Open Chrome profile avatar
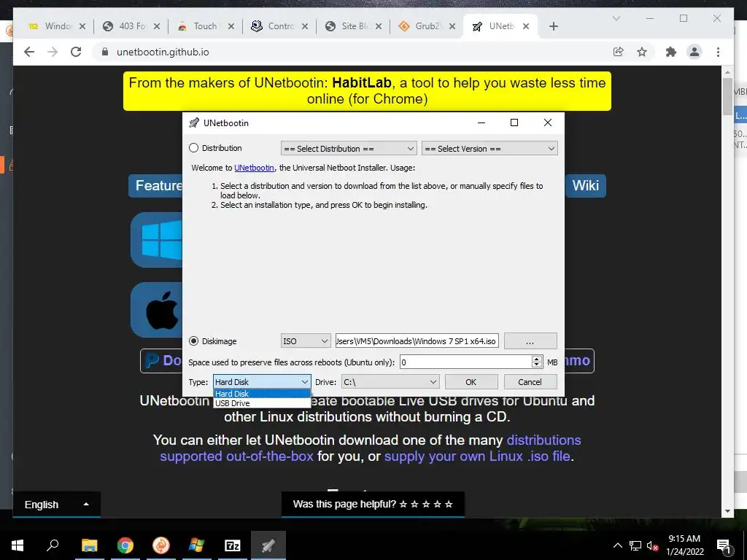Viewport: 747px width, 560px height. pyautogui.click(x=694, y=52)
